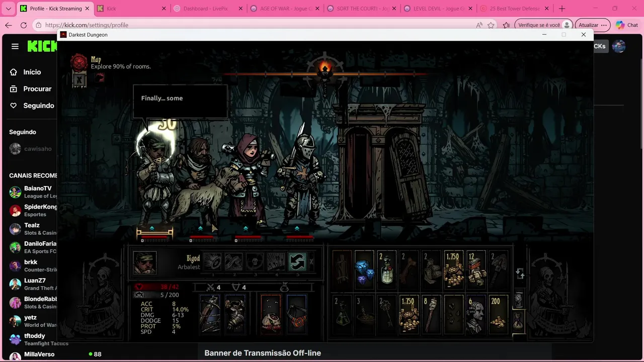Select the medicinal herbs bowl in inventory
This screenshot has height=362, width=644.
365,314
